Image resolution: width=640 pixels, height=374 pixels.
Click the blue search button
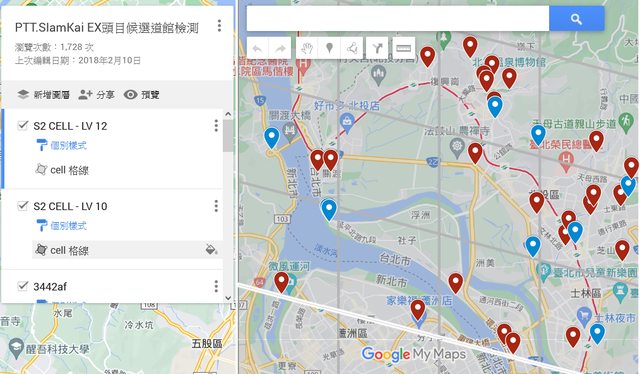tap(576, 19)
